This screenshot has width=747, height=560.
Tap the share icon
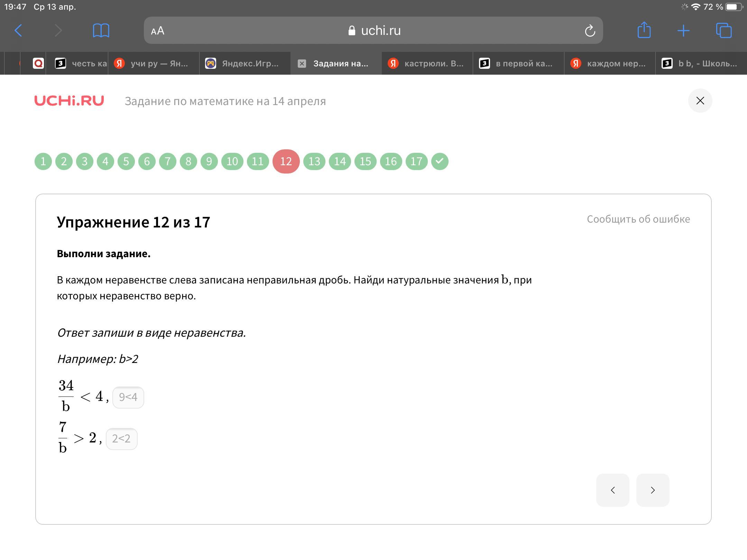pyautogui.click(x=644, y=30)
